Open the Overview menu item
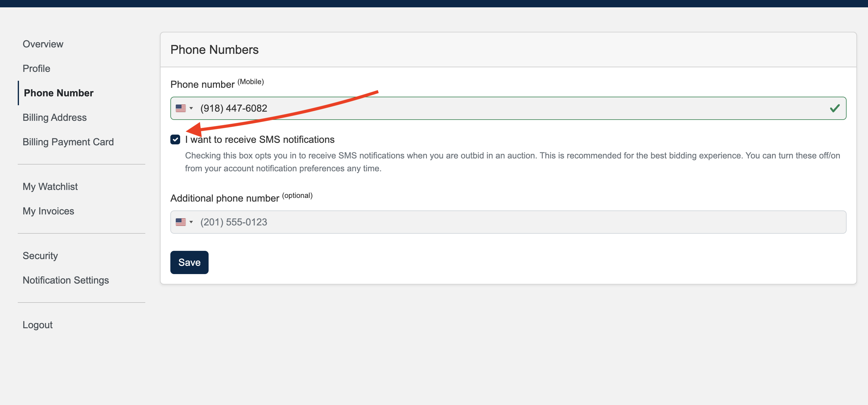Viewport: 868px width, 405px height. [x=43, y=44]
